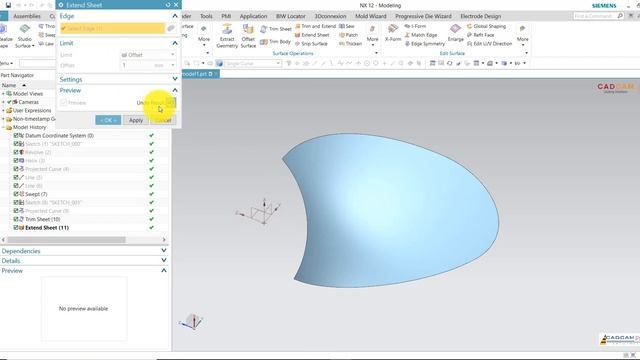This screenshot has height=360, width=640.
Task: Expand the Settings section in dialog
Action: (x=175, y=79)
